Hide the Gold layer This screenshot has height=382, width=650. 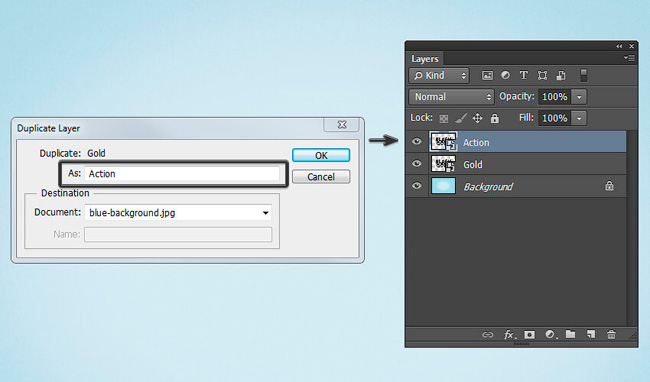click(417, 164)
